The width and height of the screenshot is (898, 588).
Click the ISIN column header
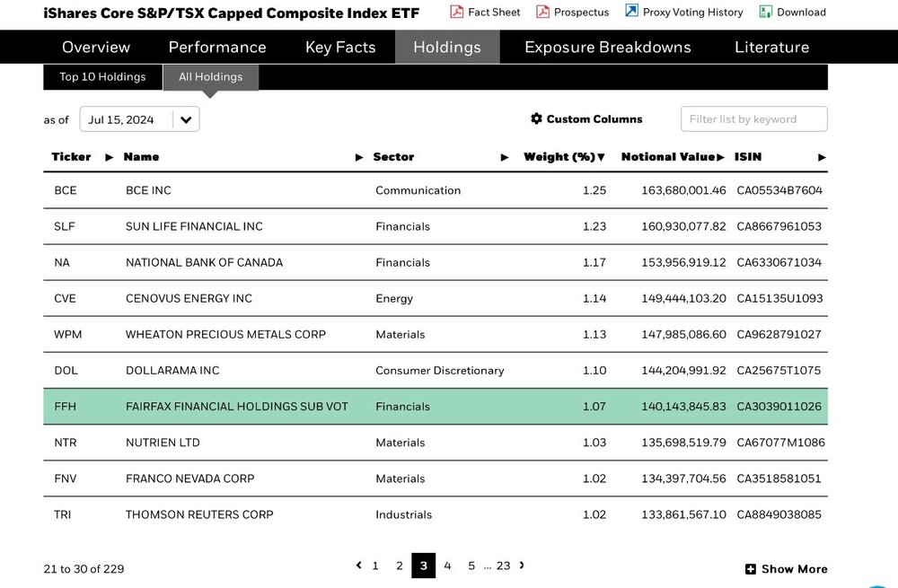(x=748, y=157)
